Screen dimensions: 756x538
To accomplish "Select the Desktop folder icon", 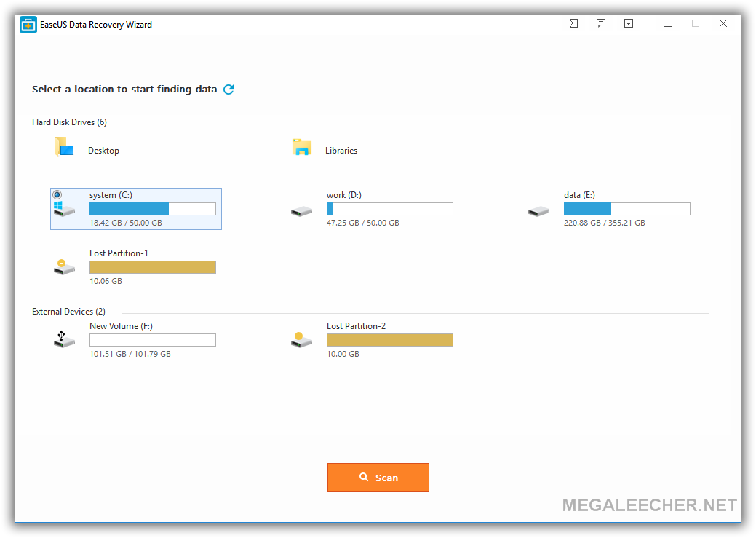I will [x=63, y=146].
